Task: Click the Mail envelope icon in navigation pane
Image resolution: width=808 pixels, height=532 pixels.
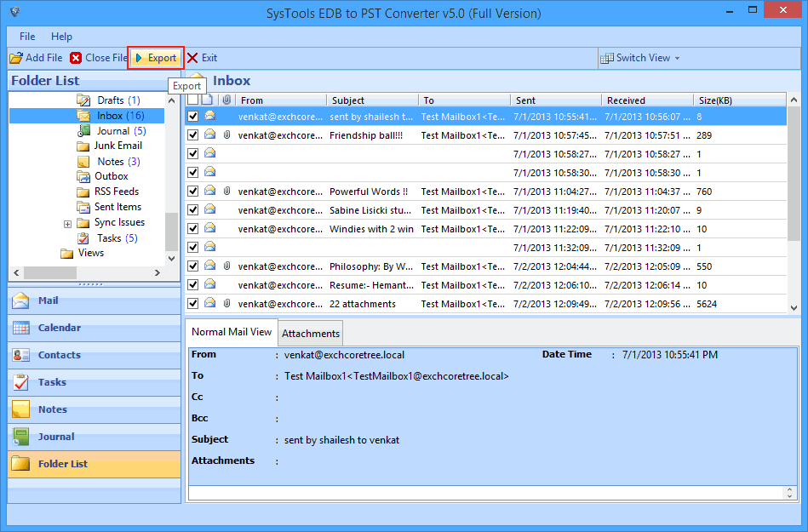Action: click(20, 300)
